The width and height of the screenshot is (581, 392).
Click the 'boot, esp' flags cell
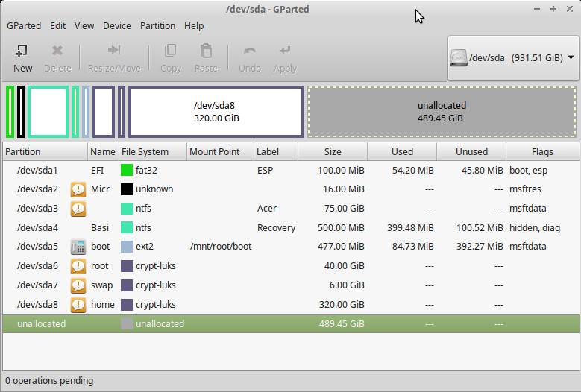click(x=528, y=170)
